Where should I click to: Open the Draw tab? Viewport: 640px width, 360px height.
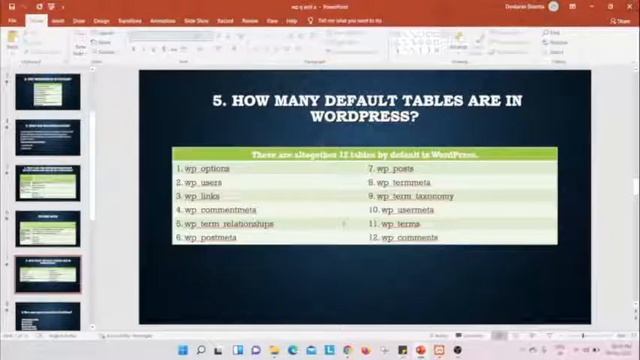[79, 21]
